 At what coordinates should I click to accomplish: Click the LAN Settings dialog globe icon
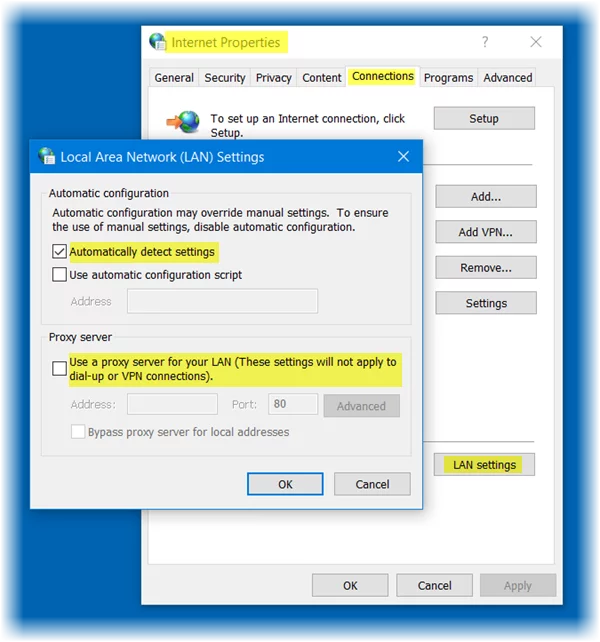[x=46, y=157]
